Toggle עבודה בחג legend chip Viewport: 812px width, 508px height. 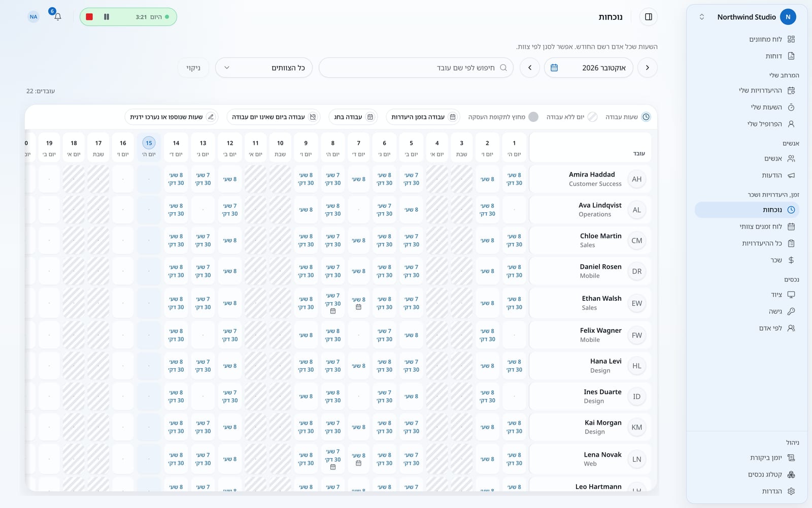(x=354, y=117)
